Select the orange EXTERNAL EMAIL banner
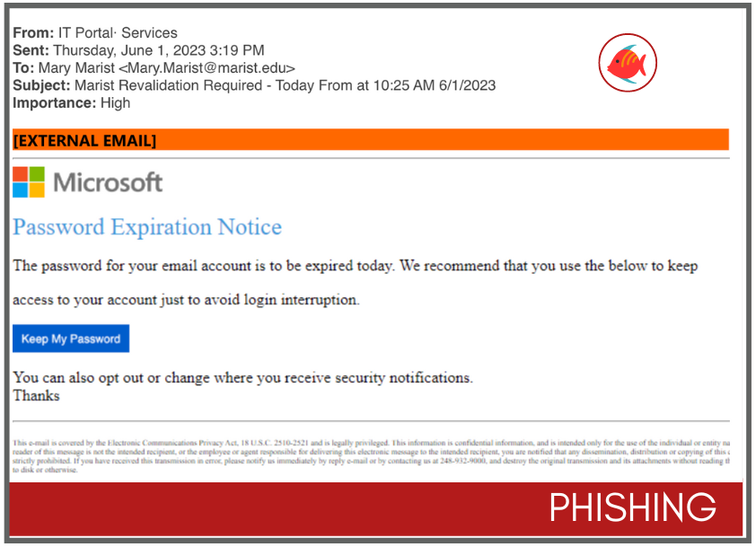The width and height of the screenshot is (756, 547). (x=370, y=140)
